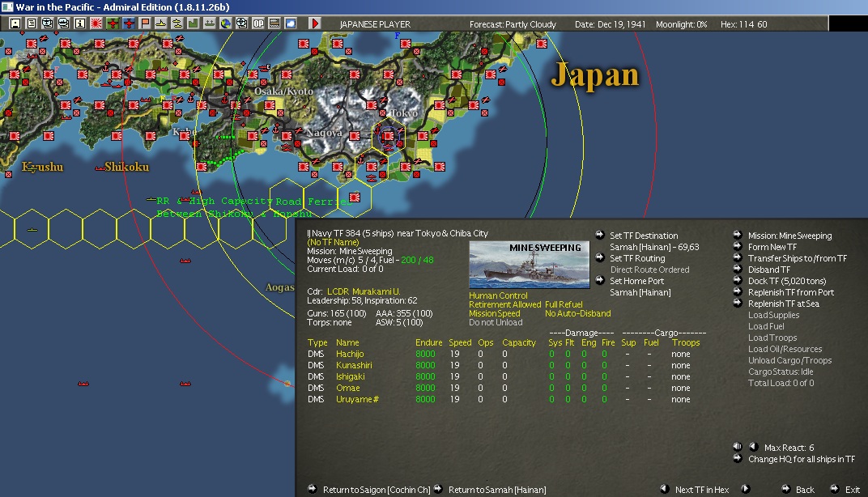Toggle Mission Speed setting
Screen dimensions: 868x497
[x=495, y=313]
